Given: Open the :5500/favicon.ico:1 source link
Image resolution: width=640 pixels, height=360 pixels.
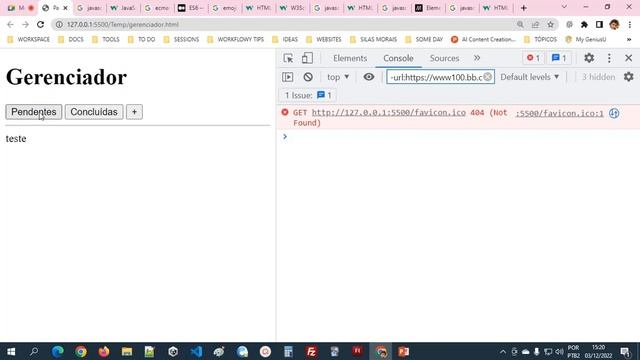Looking at the screenshot, I should 559,113.
